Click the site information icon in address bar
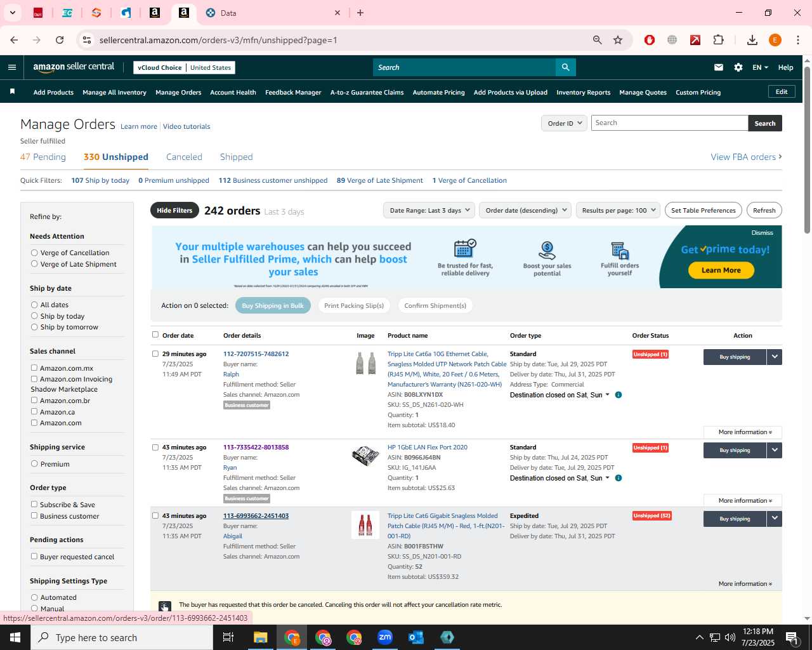The width and height of the screenshot is (812, 650). (87, 40)
